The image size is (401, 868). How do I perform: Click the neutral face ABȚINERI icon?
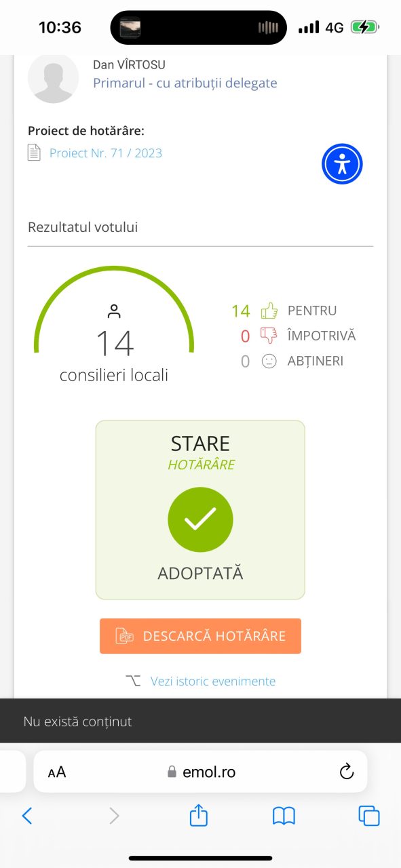[268, 361]
